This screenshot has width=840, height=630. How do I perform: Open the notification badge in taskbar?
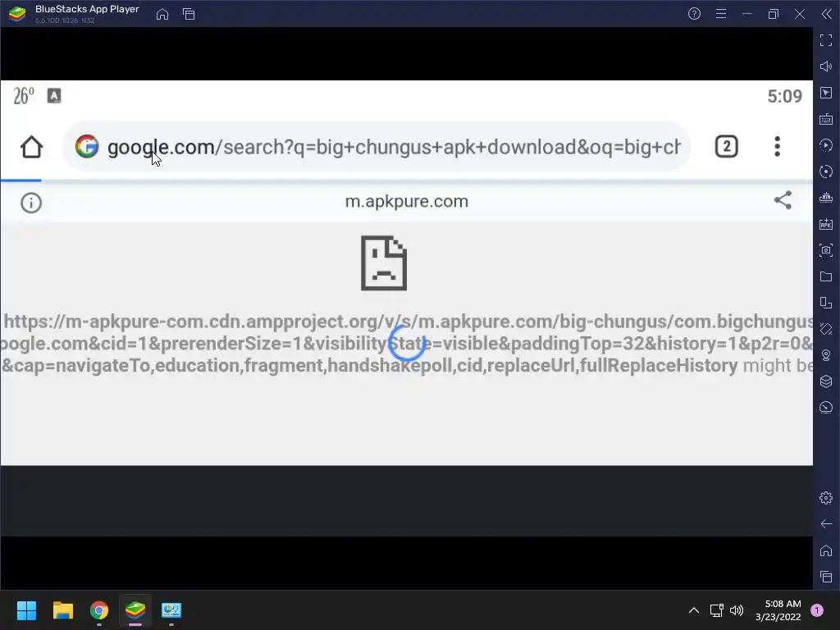[x=817, y=610]
